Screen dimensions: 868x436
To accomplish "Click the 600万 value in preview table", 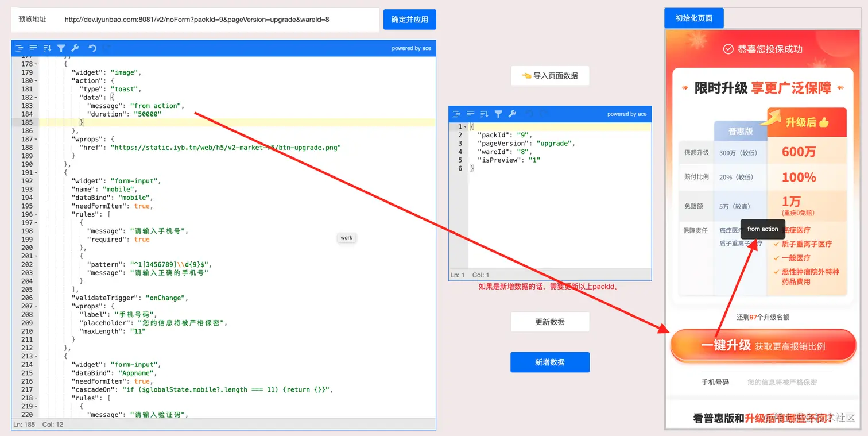I will pyautogui.click(x=799, y=152).
